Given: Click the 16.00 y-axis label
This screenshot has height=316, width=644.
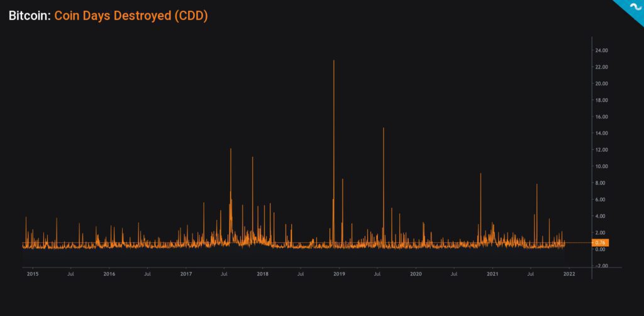Looking at the screenshot, I should click(x=601, y=116).
